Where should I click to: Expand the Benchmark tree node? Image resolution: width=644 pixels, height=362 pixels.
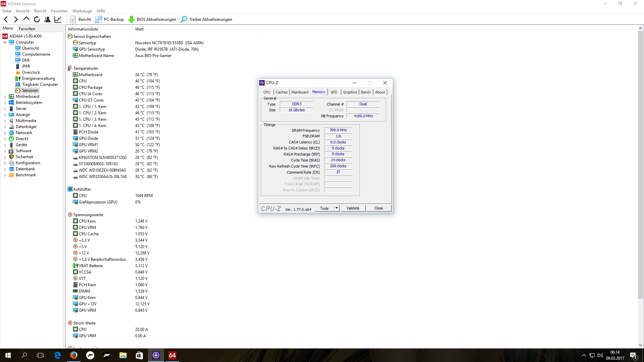(5, 175)
